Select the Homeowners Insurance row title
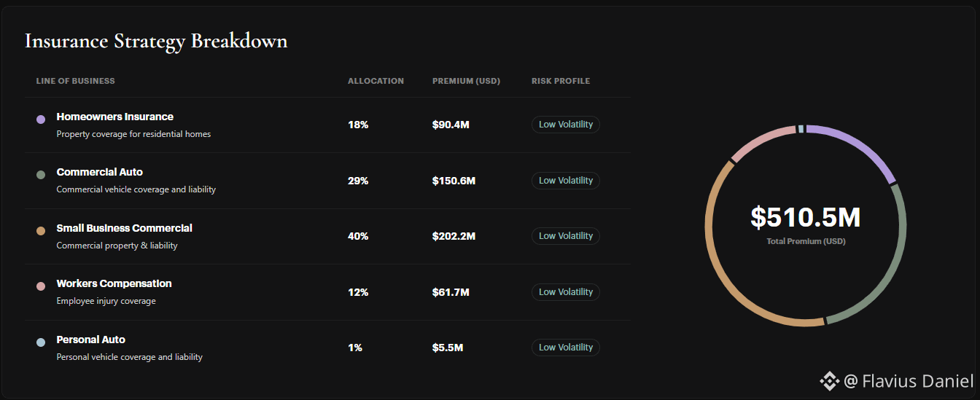The width and height of the screenshot is (980, 400). (115, 117)
